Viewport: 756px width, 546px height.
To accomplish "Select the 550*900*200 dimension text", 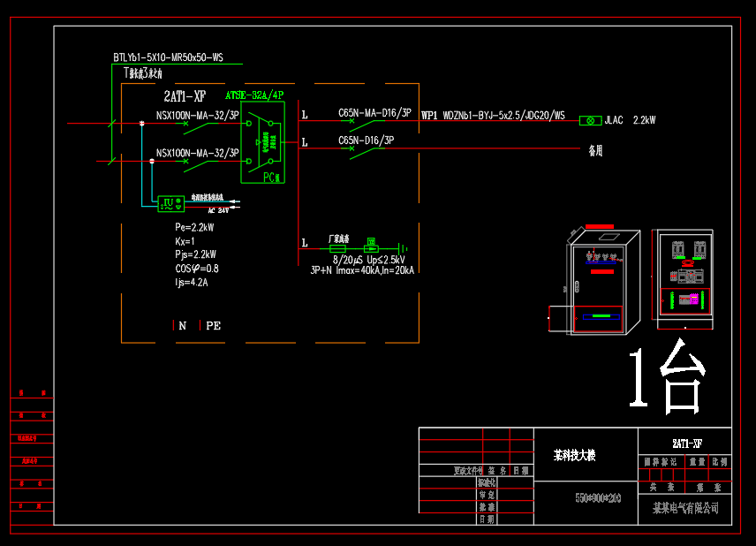I will (598, 497).
